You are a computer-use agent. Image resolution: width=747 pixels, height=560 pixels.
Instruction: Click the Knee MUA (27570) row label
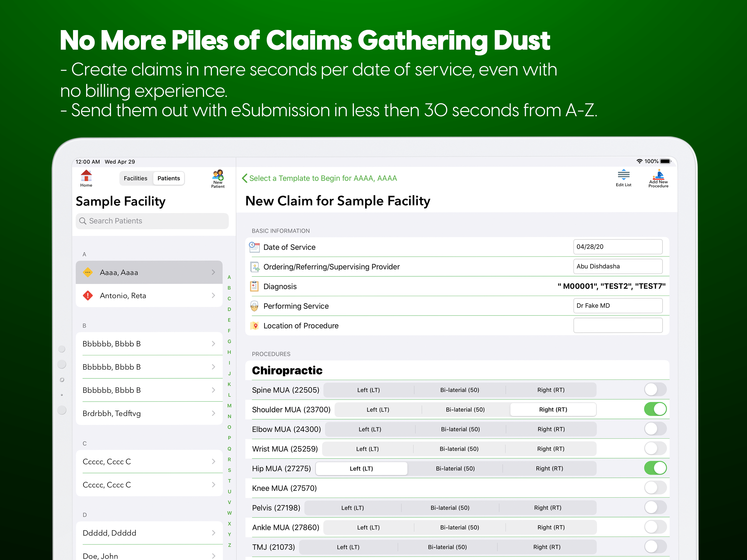point(284,488)
